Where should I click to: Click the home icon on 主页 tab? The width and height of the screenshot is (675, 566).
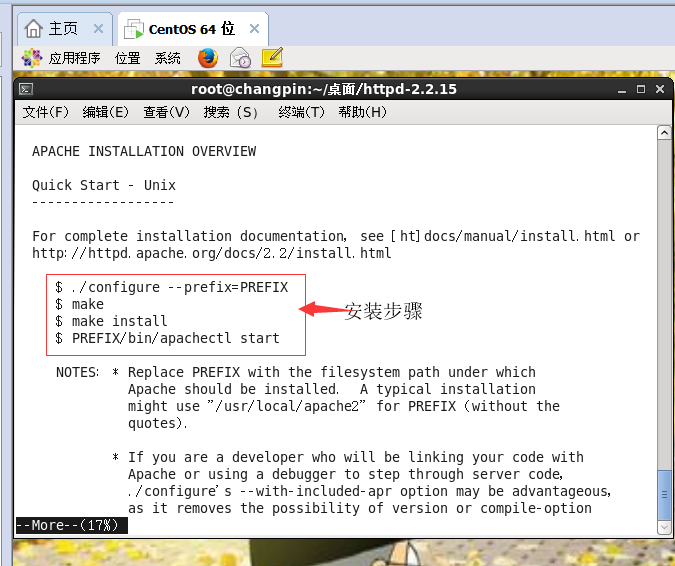(x=33, y=29)
